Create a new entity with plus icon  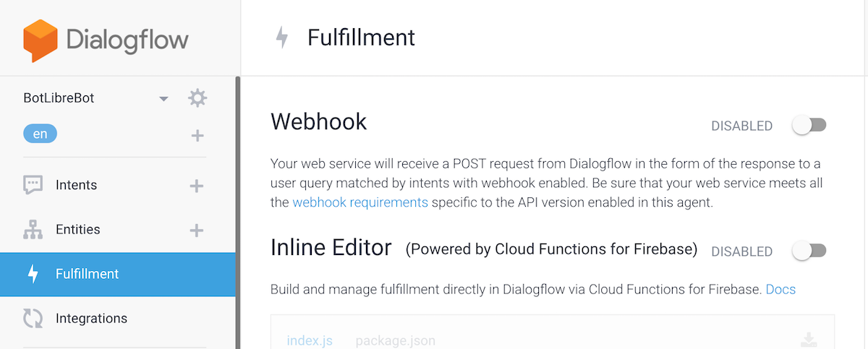pos(196,230)
